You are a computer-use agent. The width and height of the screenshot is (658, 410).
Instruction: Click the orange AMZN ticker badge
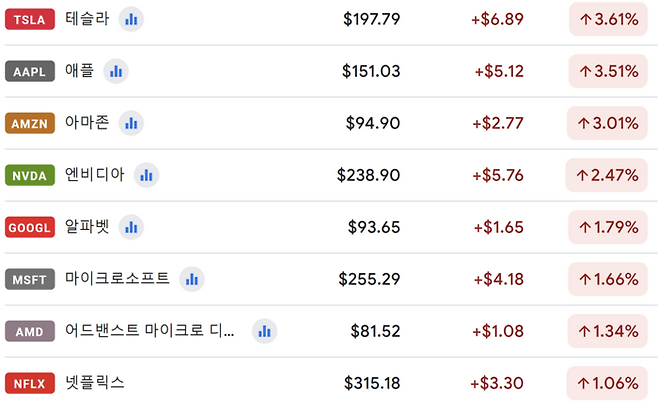pos(30,123)
